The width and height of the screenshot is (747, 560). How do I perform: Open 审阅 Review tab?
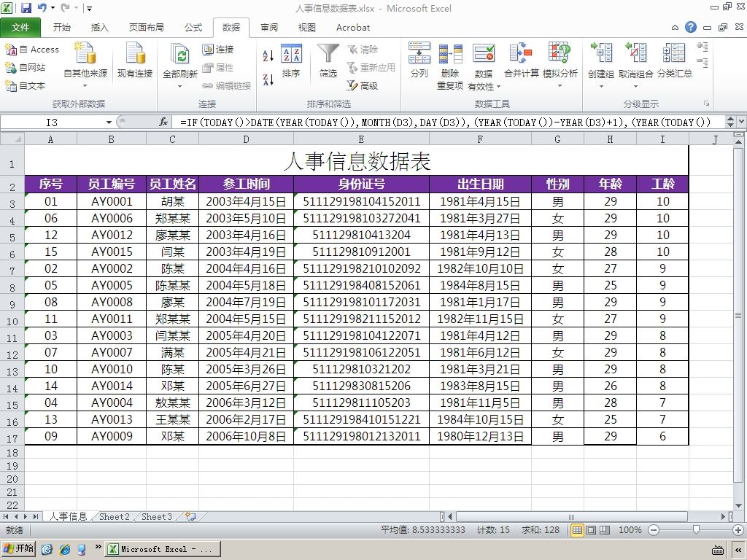269,27
